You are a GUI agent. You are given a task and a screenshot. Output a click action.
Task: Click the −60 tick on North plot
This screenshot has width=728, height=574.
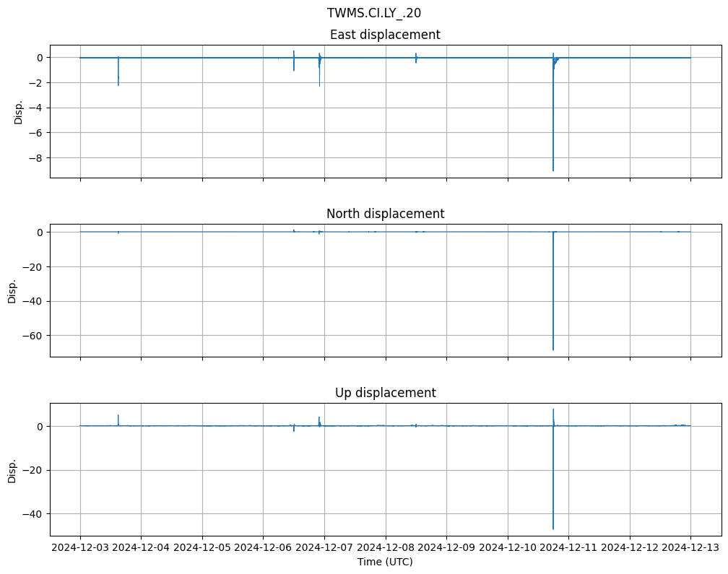(x=33, y=336)
